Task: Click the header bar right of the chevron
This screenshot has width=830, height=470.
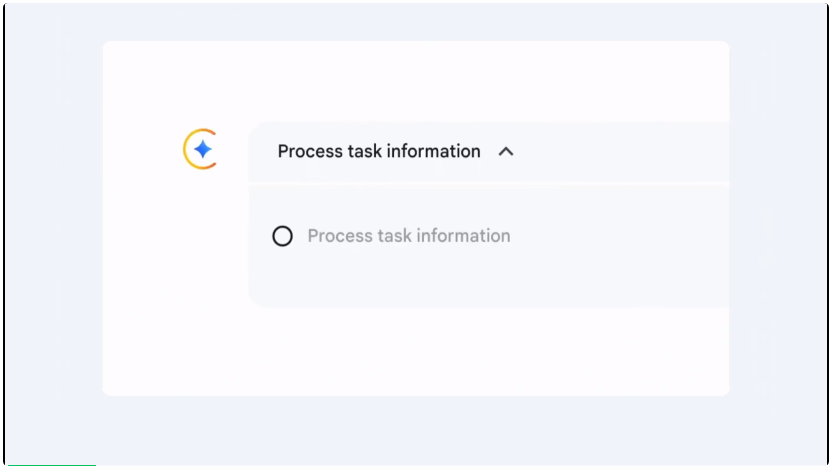Action: point(620,152)
